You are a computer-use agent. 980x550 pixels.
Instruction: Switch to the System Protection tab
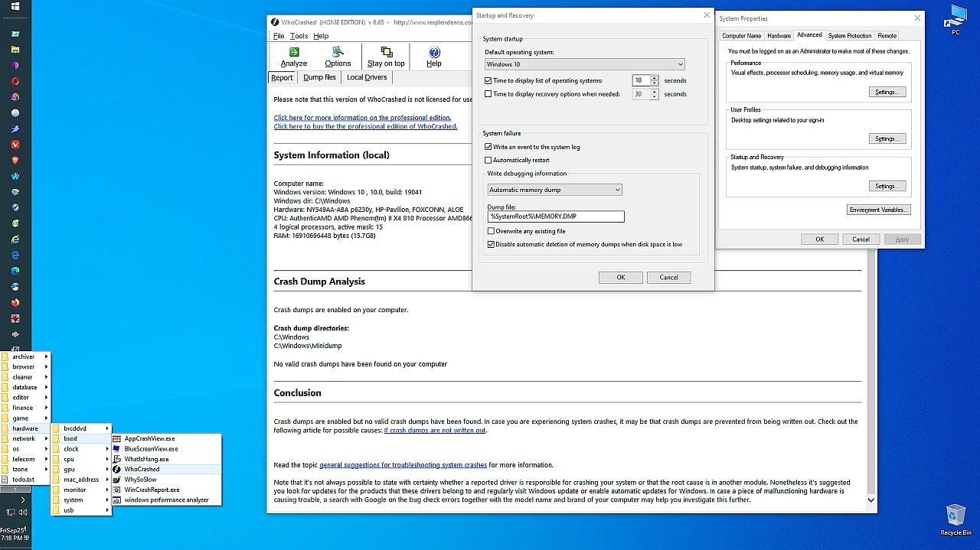(849, 36)
